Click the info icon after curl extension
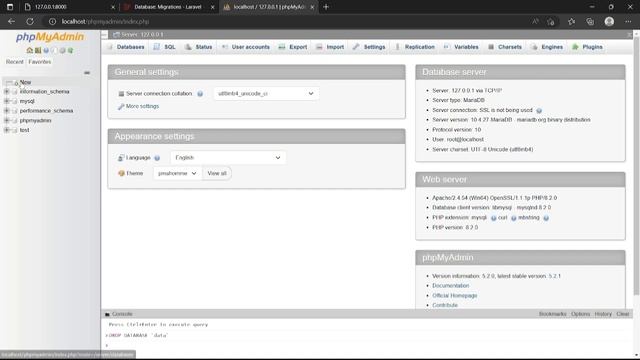This screenshot has width=640, height=360. (x=513, y=218)
